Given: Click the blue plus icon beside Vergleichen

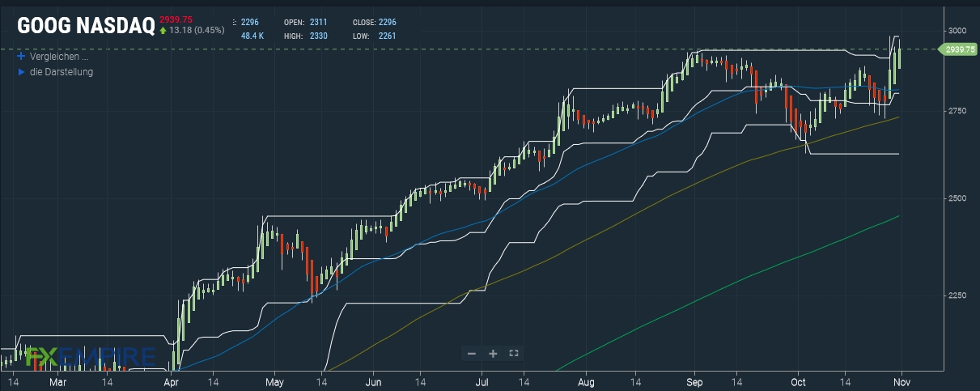Looking at the screenshot, I should pyautogui.click(x=21, y=57).
